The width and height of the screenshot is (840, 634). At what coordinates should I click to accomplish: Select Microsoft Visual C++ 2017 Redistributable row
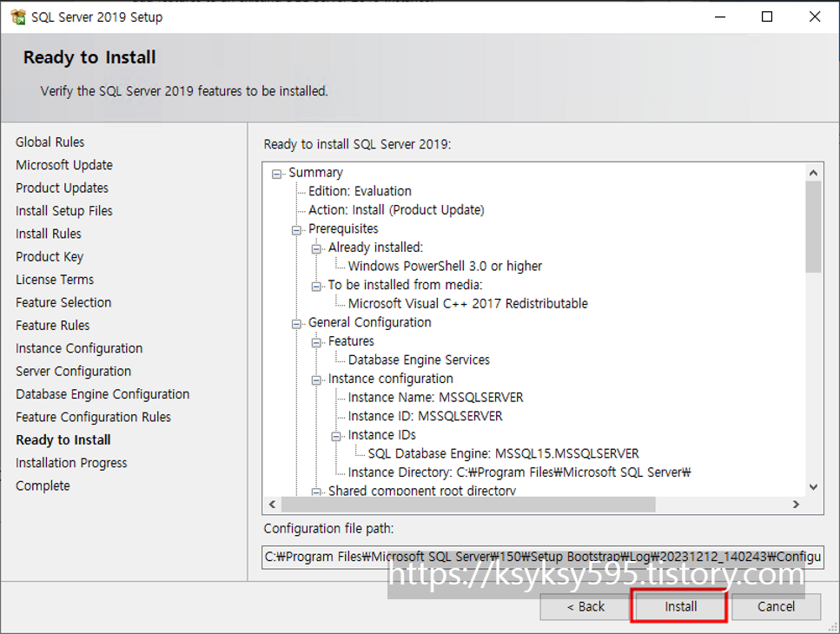pos(467,304)
